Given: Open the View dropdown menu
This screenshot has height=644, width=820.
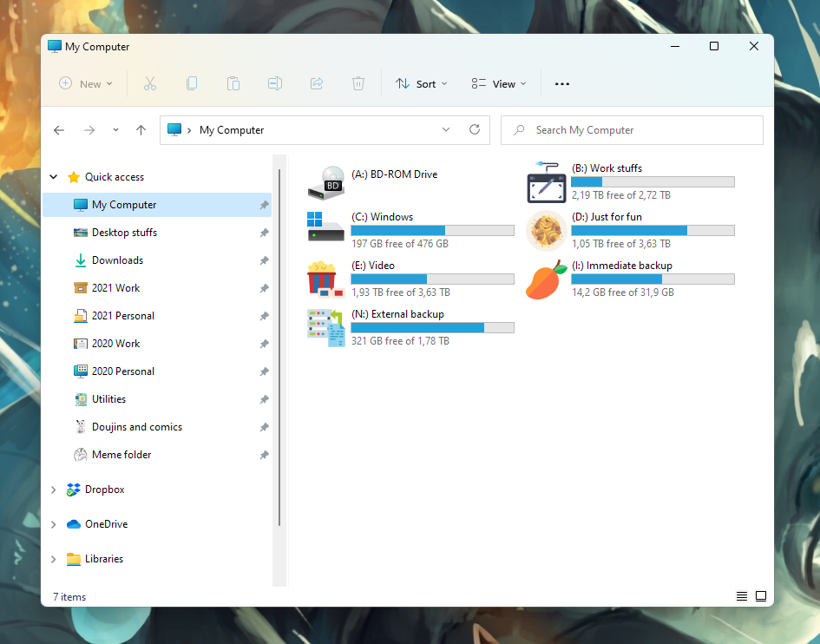Looking at the screenshot, I should (499, 83).
